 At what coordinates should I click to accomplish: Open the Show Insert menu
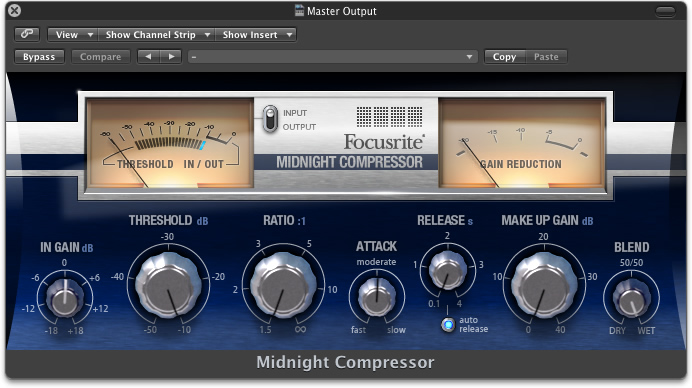[x=256, y=34]
